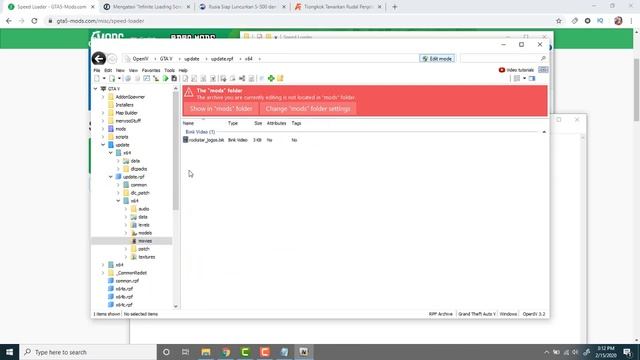
Task: Click the share nodes toolbar icon
Action: click(242, 78)
